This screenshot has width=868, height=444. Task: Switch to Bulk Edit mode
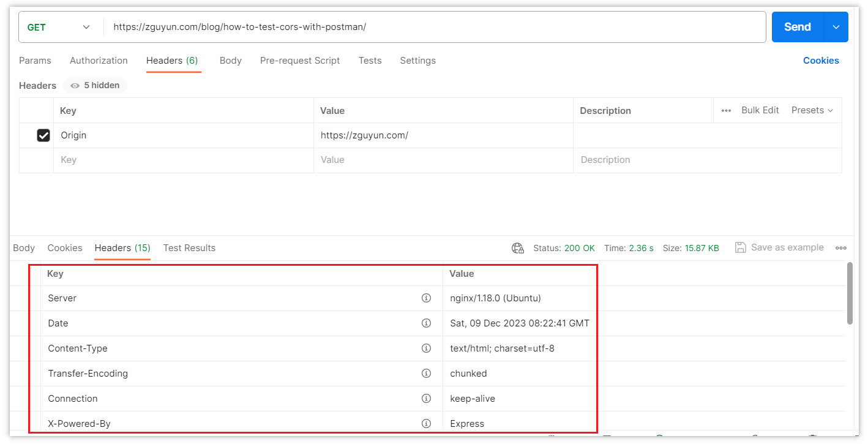pyautogui.click(x=760, y=110)
